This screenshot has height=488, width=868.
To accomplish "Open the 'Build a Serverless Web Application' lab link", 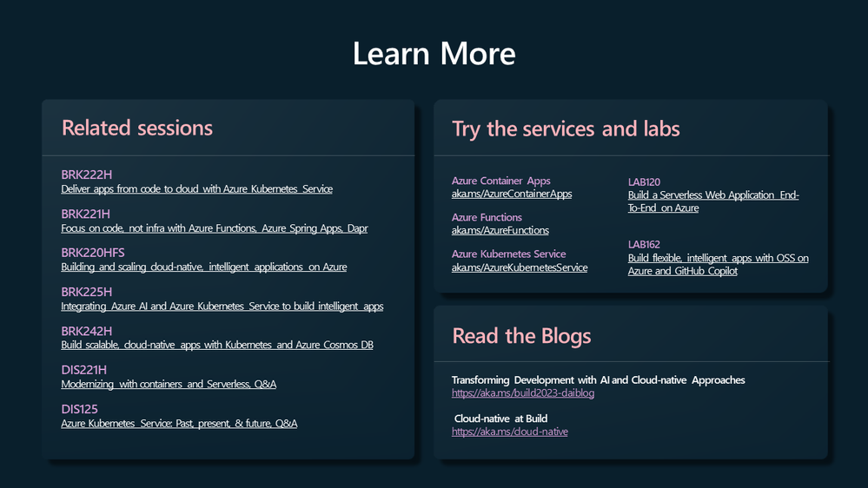I will coord(713,201).
